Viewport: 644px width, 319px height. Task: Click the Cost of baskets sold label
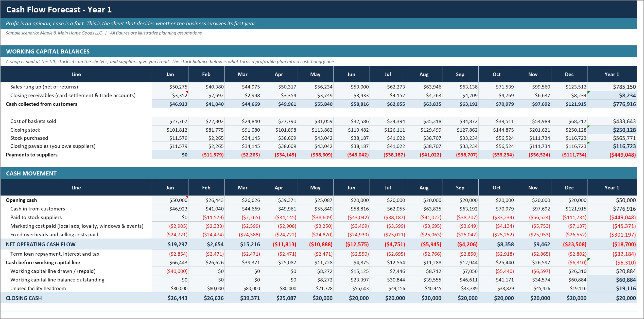[33, 121]
